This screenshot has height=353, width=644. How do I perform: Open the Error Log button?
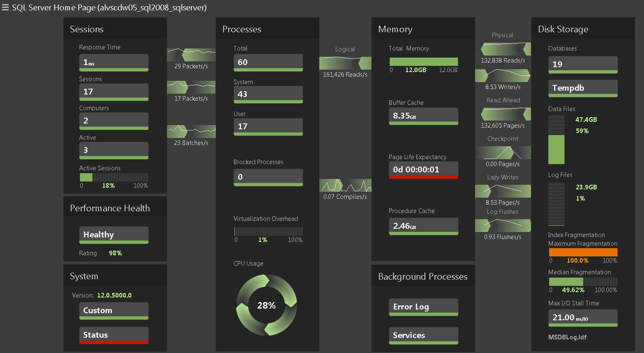point(423,307)
